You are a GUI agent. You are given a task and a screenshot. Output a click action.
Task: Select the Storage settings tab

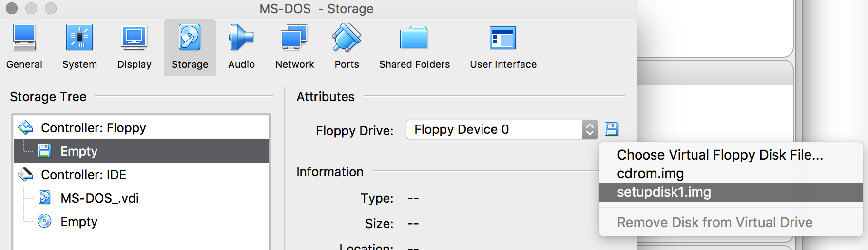[190, 47]
